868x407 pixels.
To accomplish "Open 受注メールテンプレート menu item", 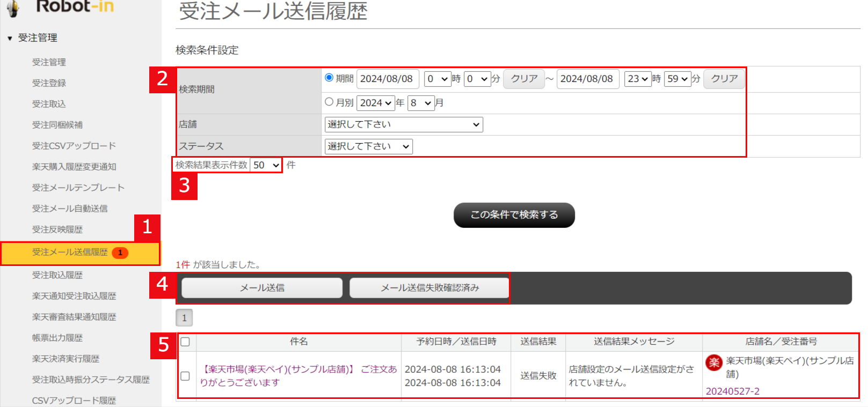I will pyautogui.click(x=78, y=188).
